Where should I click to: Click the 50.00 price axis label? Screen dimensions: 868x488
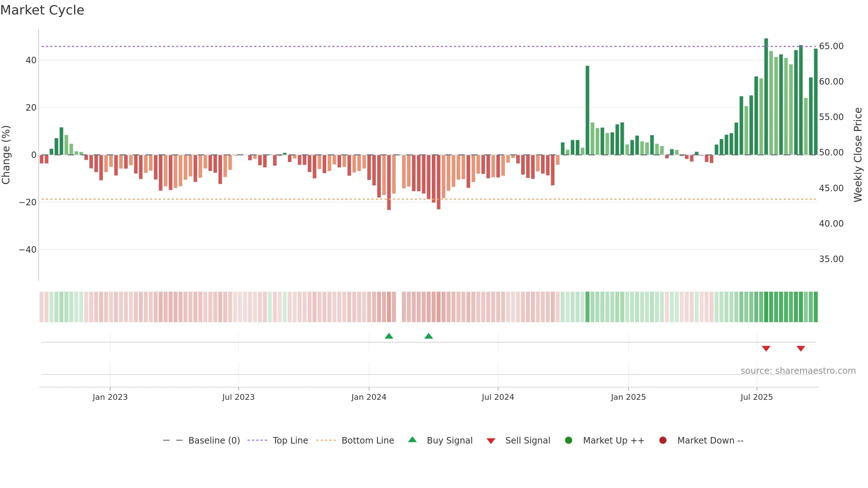coord(831,153)
